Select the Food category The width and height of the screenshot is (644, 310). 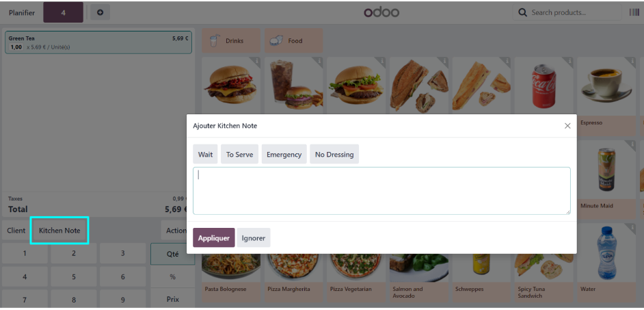coord(294,40)
